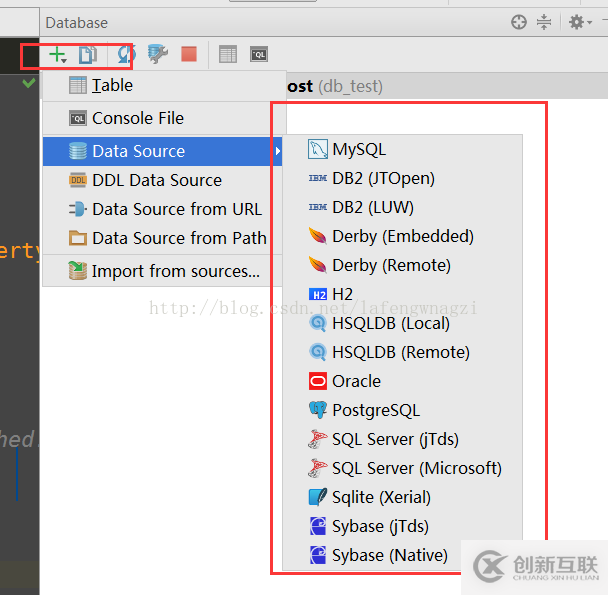Click the Derby (Embedded) feather icon
This screenshot has width=608, height=595.
[318, 236]
